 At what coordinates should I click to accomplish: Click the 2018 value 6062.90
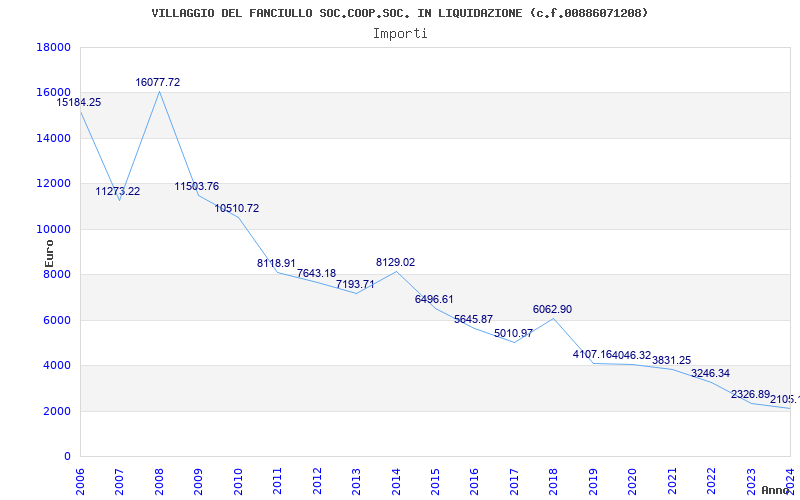(553, 310)
